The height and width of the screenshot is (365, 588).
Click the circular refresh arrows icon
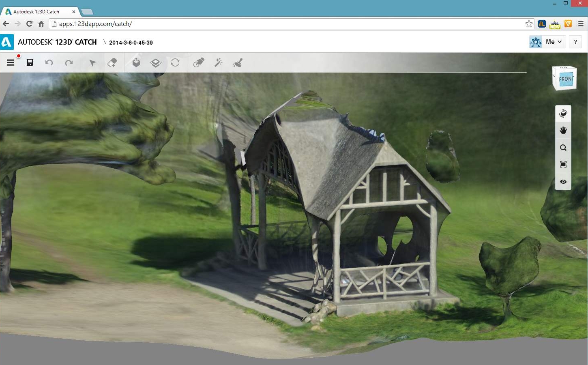[175, 62]
